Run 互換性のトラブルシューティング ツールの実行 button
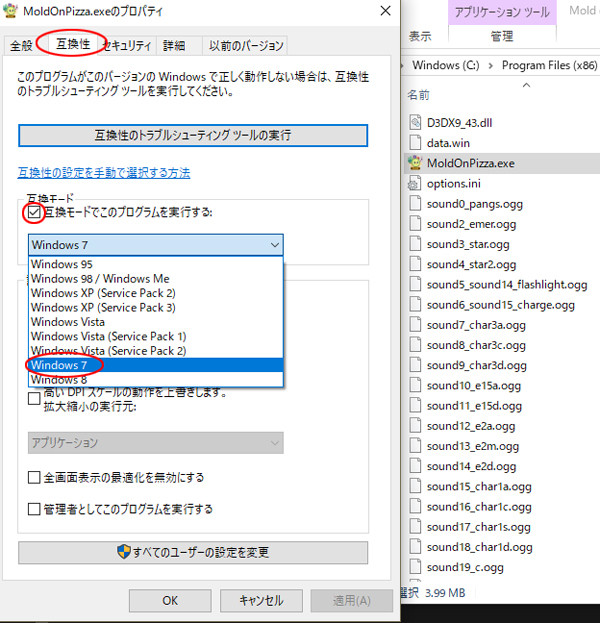 tap(193, 135)
